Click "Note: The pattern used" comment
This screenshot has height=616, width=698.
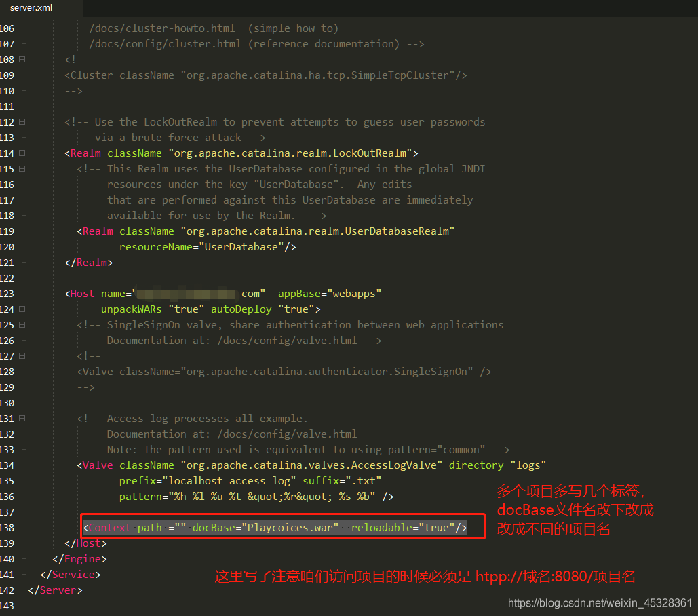click(177, 450)
